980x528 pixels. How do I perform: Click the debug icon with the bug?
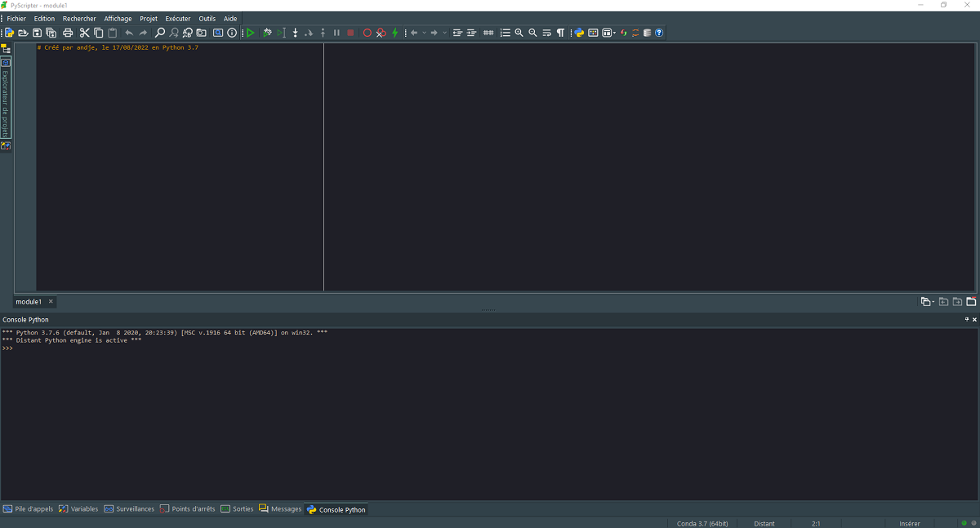[x=267, y=33]
